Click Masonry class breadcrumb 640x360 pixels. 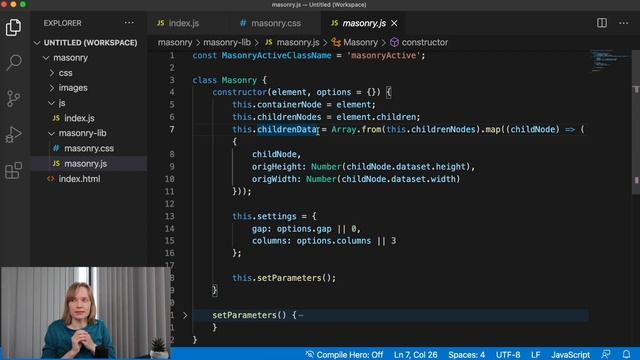coord(360,42)
